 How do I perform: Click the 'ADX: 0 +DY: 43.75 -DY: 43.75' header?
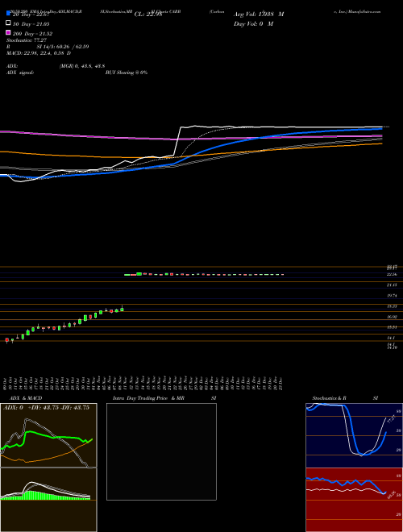pyautogui.click(x=46, y=408)
